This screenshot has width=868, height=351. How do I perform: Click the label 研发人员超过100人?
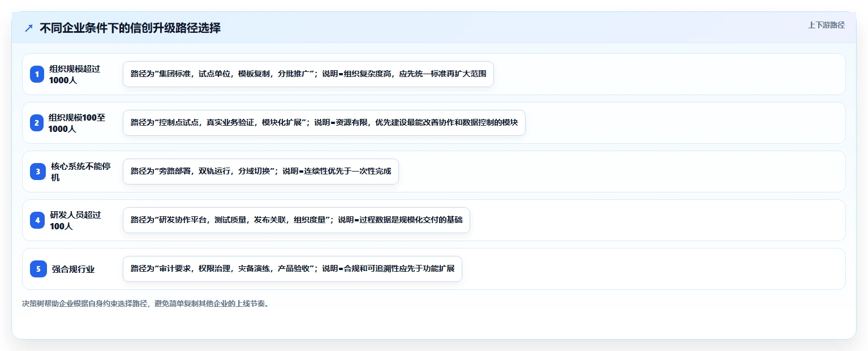76,220
